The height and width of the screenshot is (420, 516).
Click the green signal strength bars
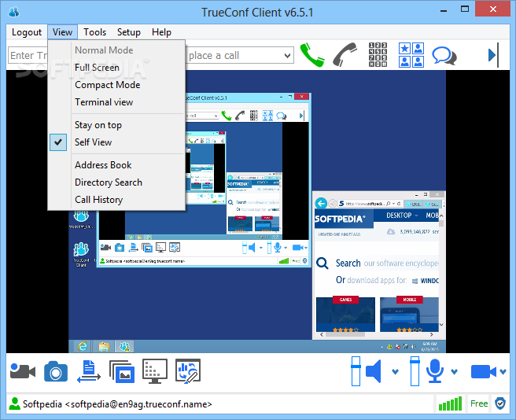tap(450, 403)
